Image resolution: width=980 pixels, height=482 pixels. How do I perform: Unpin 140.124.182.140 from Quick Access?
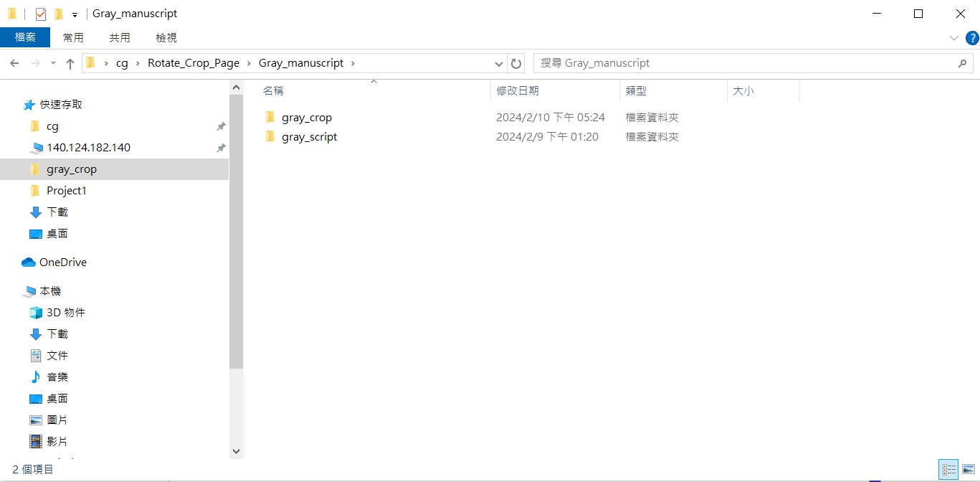click(222, 147)
